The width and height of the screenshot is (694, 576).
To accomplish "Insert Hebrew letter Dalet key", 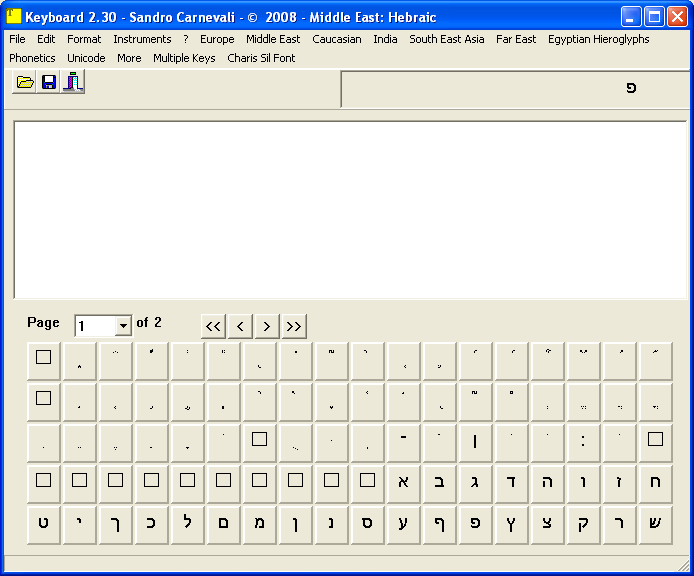I will [511, 484].
